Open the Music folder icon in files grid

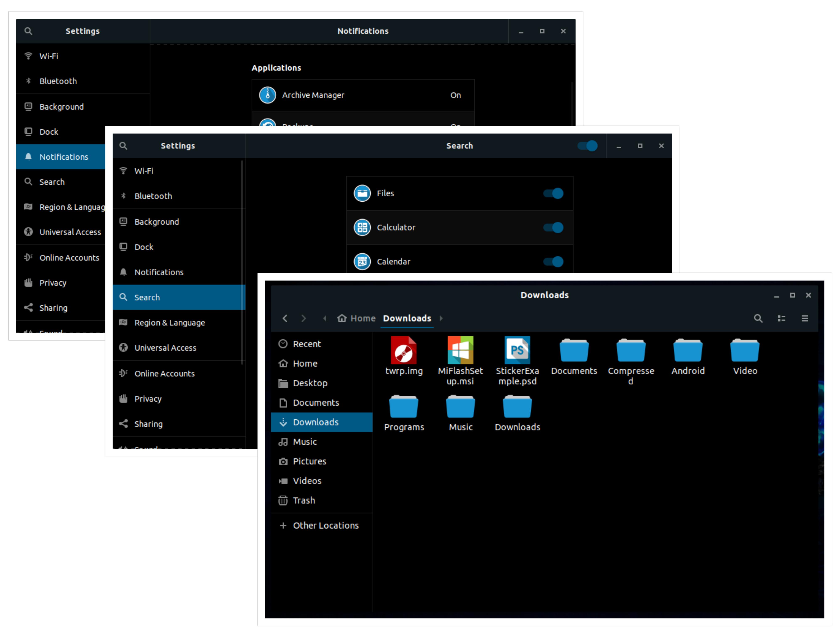(460, 407)
